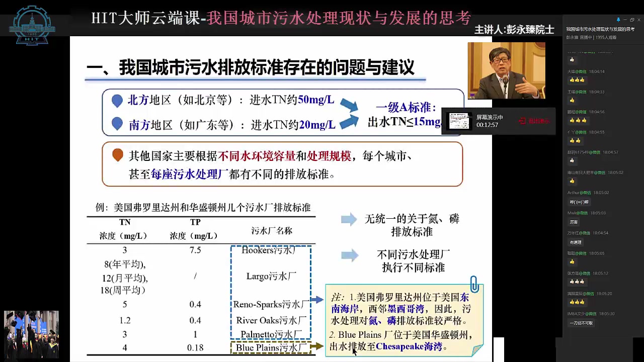Click the timestamp 18:04:14 in chat
Viewport: 644px width, 362px height.
(x=596, y=71)
